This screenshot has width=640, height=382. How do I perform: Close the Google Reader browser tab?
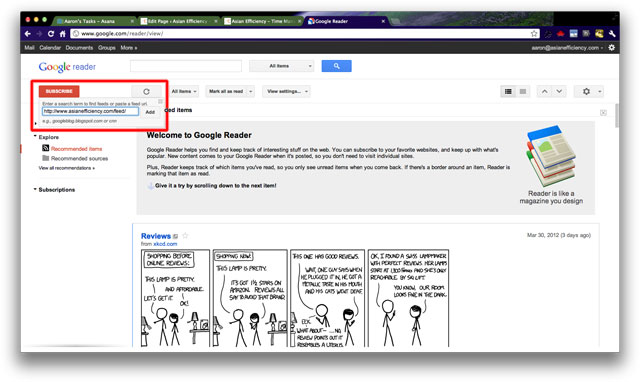[x=383, y=21]
